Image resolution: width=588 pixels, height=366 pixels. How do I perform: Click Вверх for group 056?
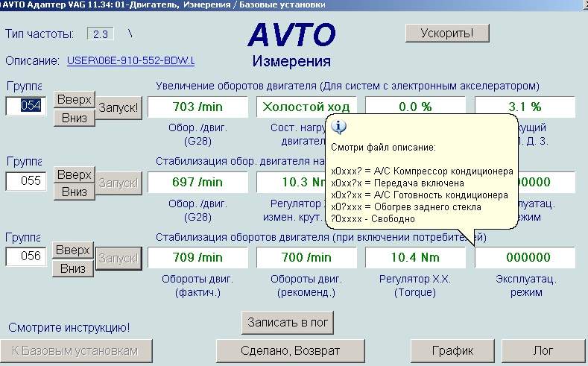[73, 250]
